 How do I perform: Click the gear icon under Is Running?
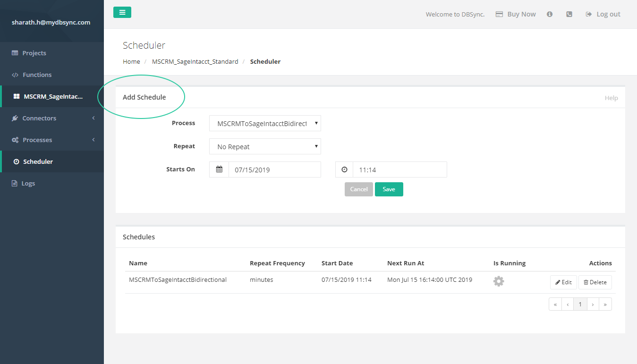pos(498,281)
